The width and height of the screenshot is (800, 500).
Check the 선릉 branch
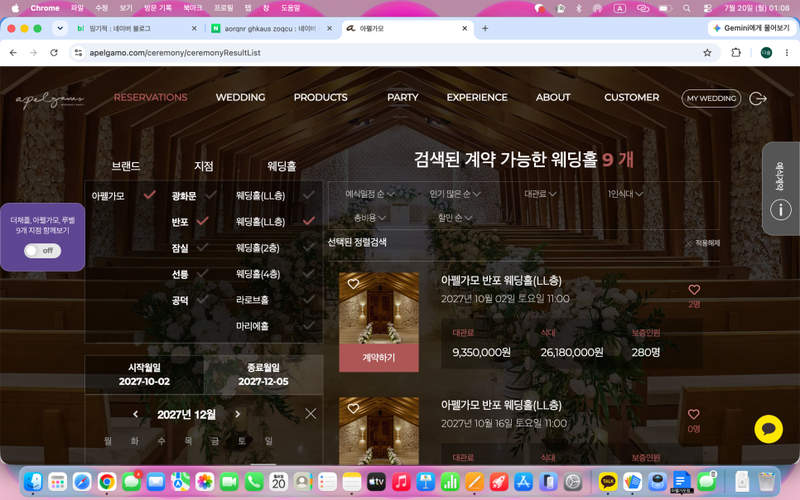pos(203,274)
